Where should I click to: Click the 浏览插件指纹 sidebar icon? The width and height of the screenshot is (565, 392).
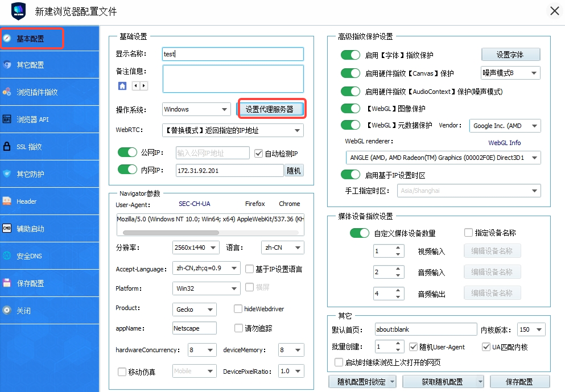pos(7,92)
